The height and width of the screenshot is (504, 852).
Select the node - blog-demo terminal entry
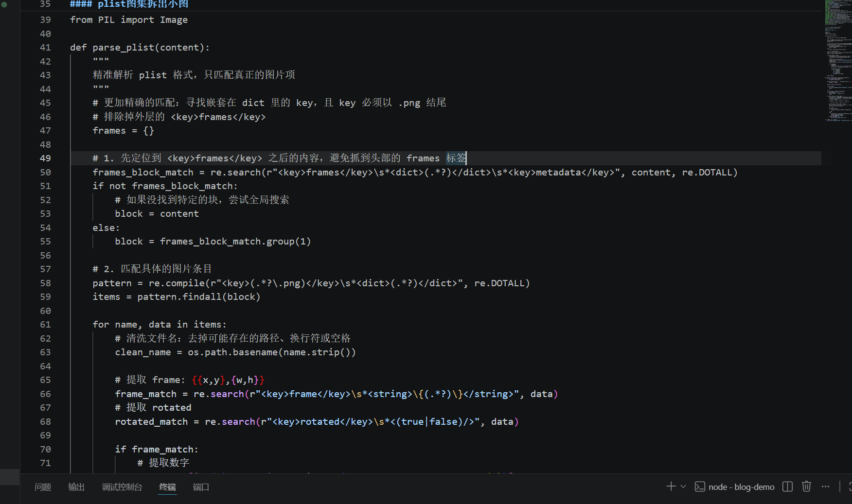[x=741, y=487]
